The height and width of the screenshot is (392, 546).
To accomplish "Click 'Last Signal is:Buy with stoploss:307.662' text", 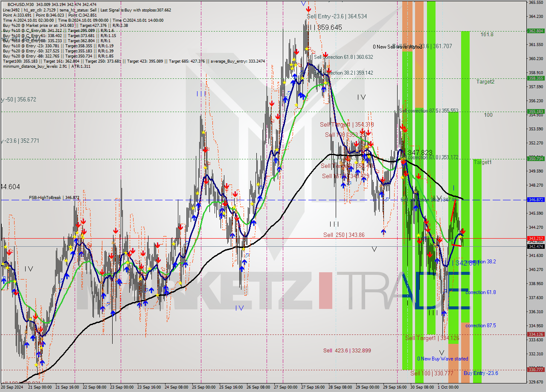I will click(135, 10).
